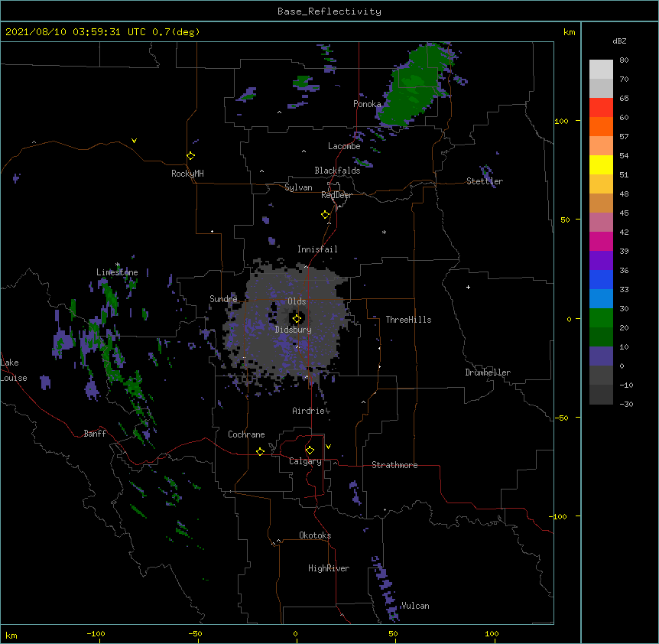Select the Calgary label

305,461
